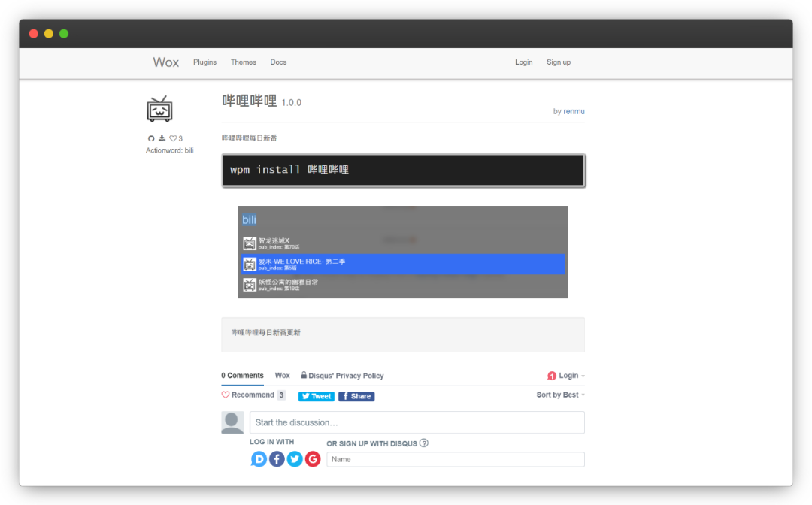812x505 pixels.
Task: Click the Sign up link
Action: (x=559, y=62)
